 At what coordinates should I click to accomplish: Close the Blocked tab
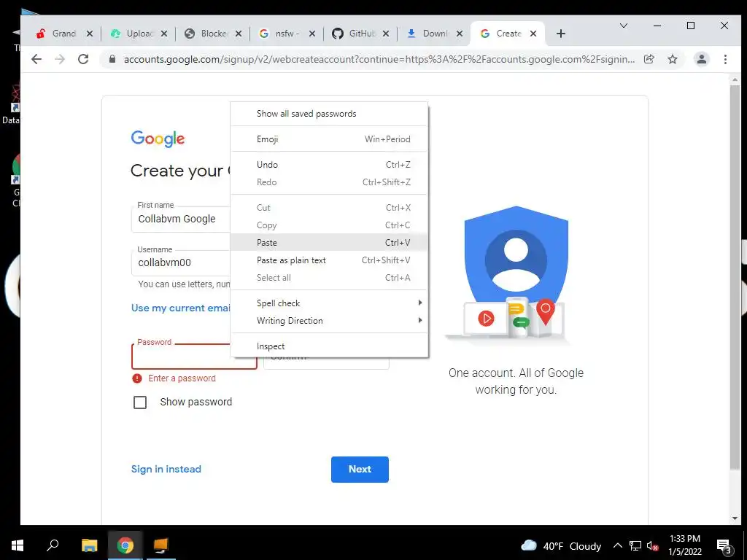pos(239,34)
